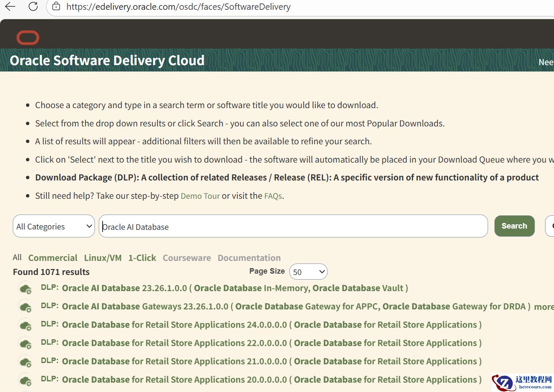
Task: Reload the page with the refresh icon
Action: click(33, 6)
